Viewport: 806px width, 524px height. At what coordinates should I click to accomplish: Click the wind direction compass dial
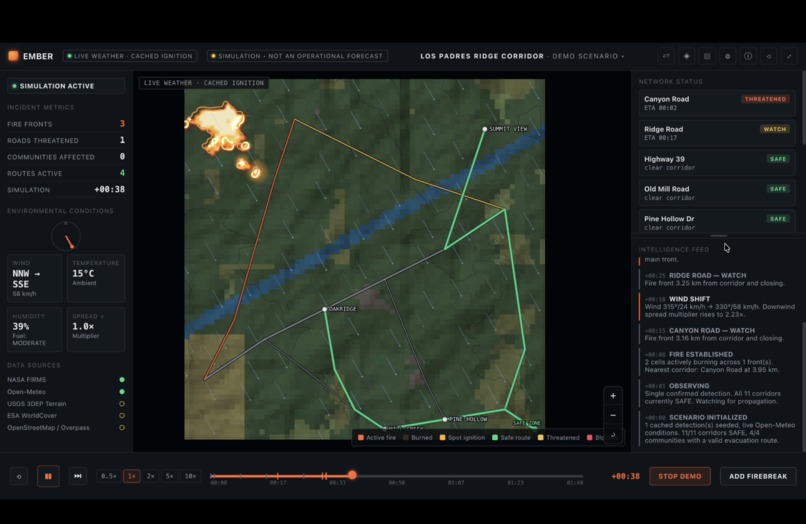[66, 236]
